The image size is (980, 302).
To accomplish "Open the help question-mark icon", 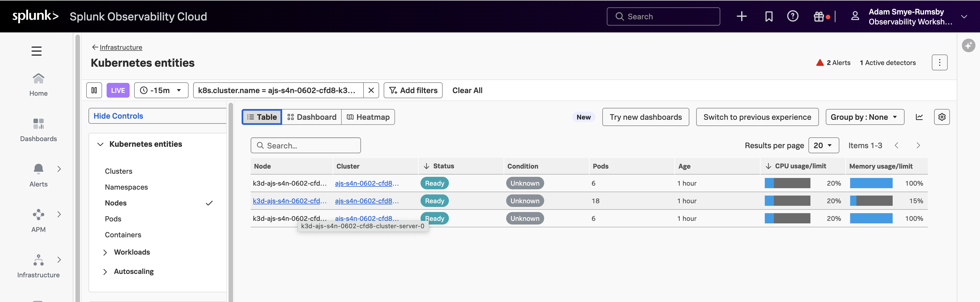I will [x=793, y=16].
